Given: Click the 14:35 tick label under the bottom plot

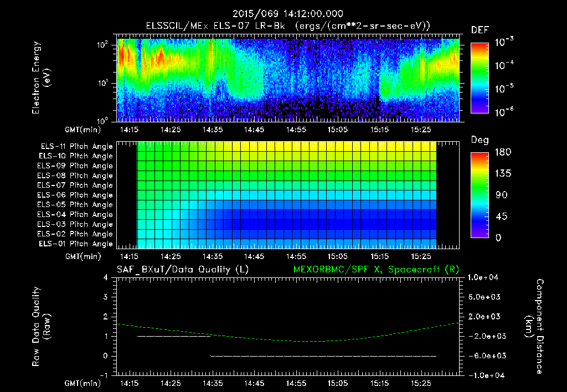Looking at the screenshot, I should click(213, 383).
